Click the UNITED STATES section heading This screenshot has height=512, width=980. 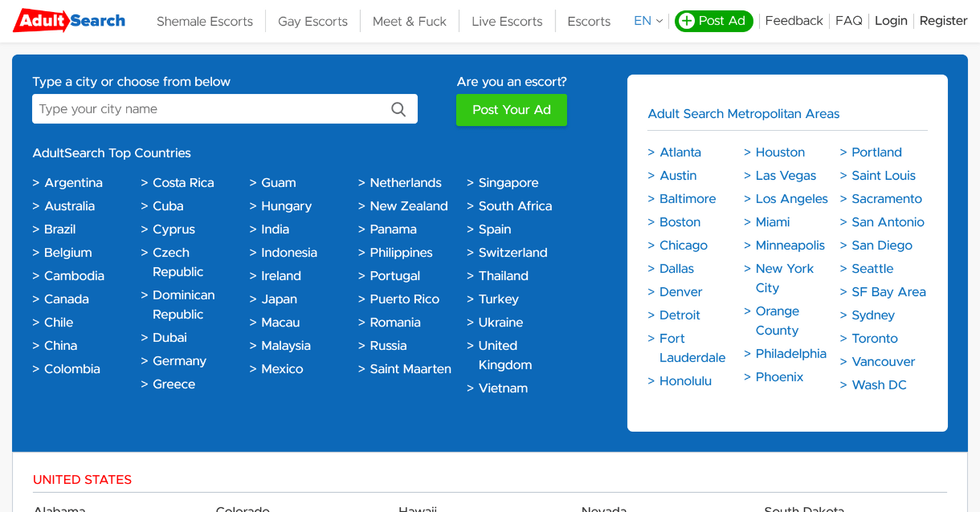82,480
